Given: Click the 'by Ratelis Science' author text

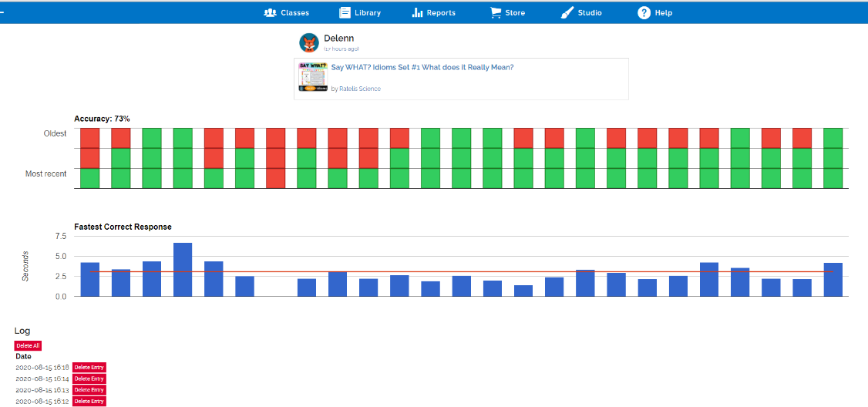Looking at the screenshot, I should 356,89.
